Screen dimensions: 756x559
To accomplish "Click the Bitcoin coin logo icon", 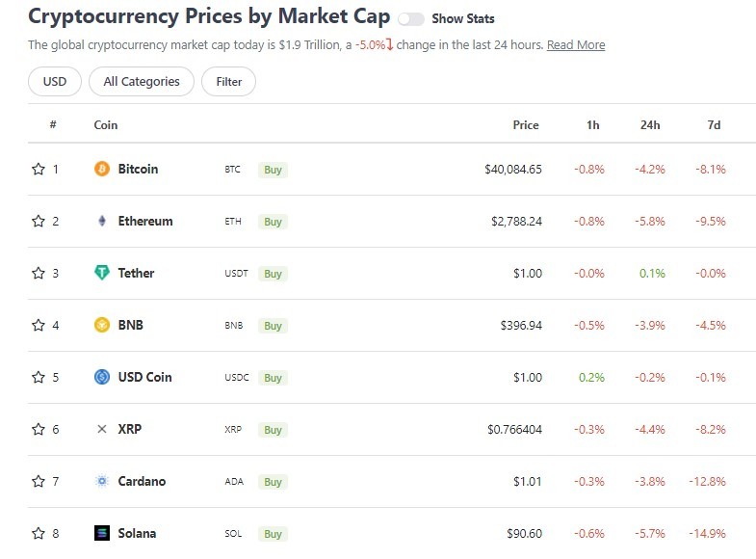I will 102,169.
